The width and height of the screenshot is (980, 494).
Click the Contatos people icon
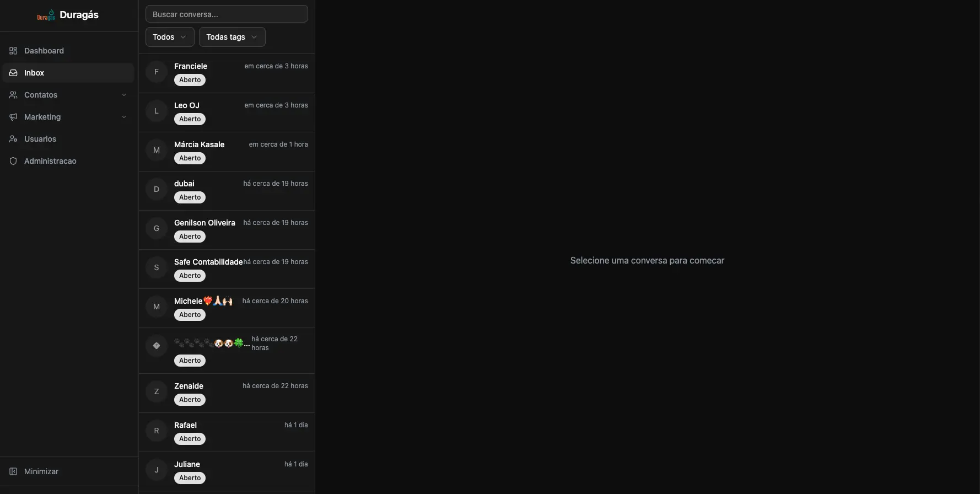[13, 95]
